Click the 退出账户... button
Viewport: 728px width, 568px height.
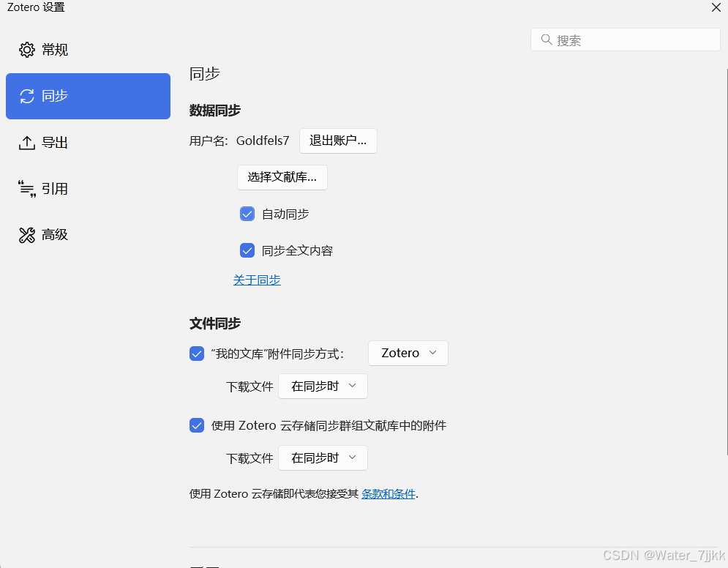(x=338, y=141)
